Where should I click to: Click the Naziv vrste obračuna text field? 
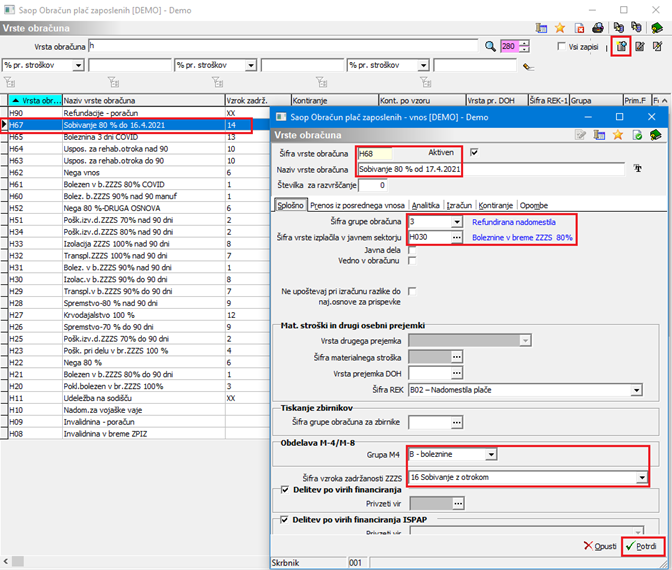[x=492, y=169]
